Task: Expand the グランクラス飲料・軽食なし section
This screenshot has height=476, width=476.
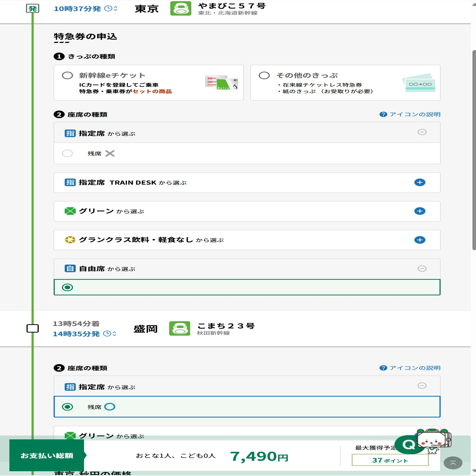Action: click(x=420, y=240)
